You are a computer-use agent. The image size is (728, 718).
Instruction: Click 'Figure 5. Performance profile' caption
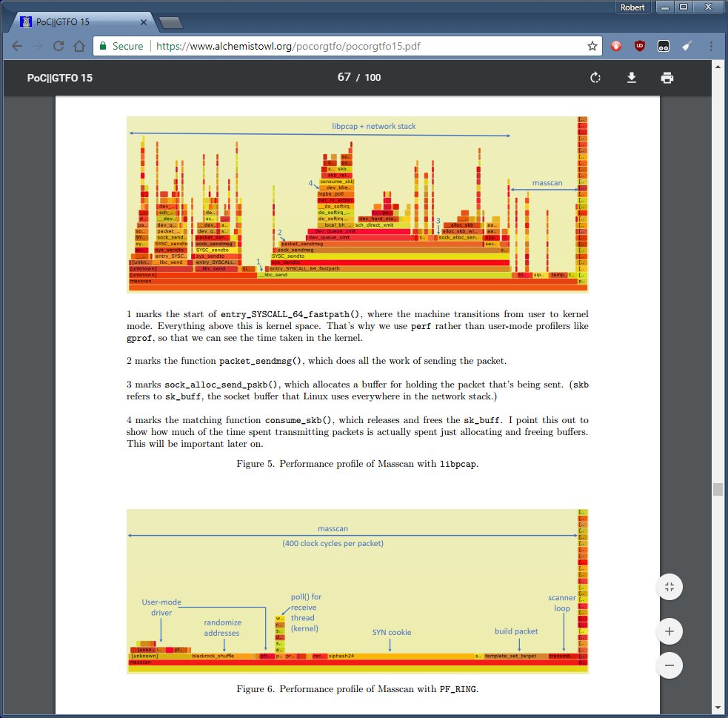(357, 464)
